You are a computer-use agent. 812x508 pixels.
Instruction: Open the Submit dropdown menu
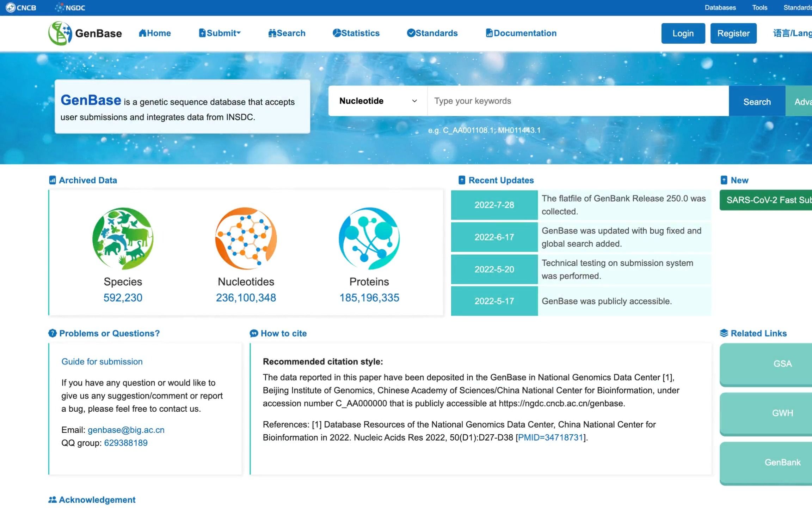click(x=220, y=33)
